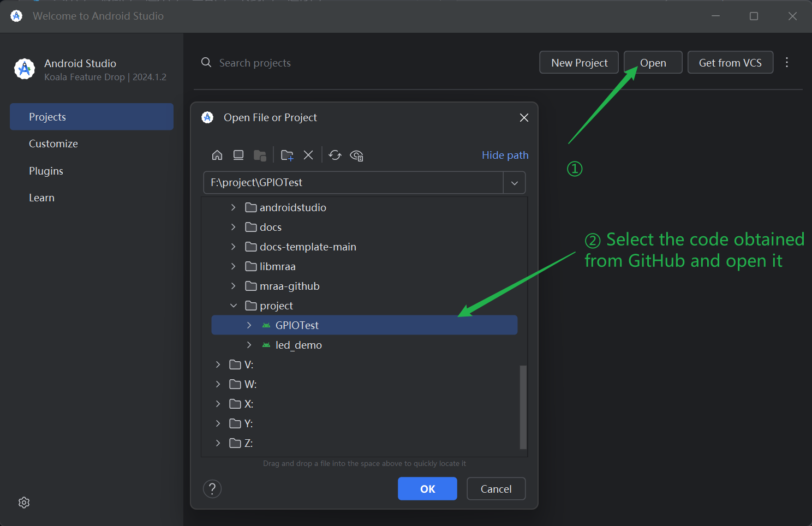
Task: Select the docs-template-main row
Action: click(x=365, y=247)
